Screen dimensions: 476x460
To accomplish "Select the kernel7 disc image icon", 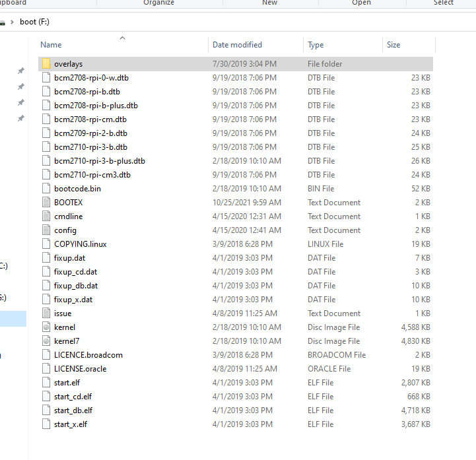I will (x=46, y=341).
